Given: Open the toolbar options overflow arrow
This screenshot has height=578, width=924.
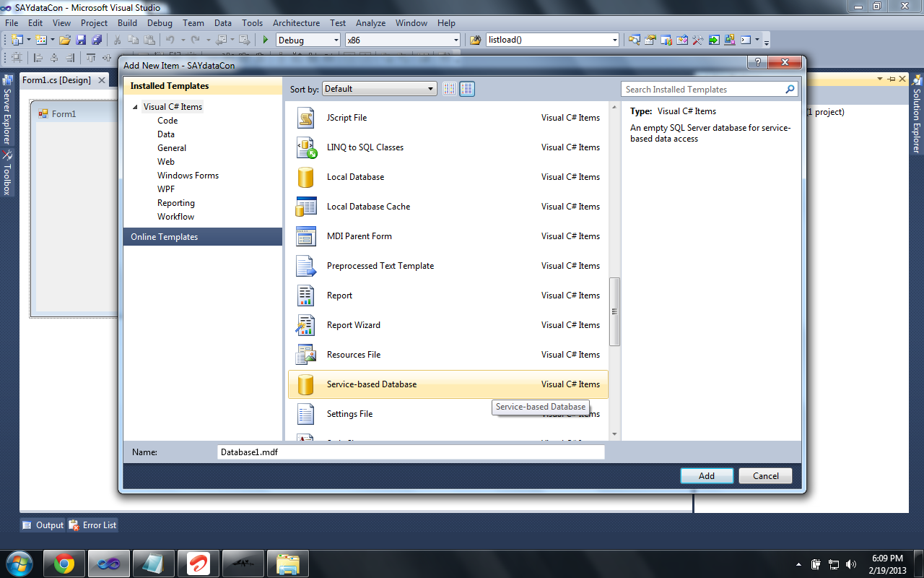Looking at the screenshot, I should [767, 42].
